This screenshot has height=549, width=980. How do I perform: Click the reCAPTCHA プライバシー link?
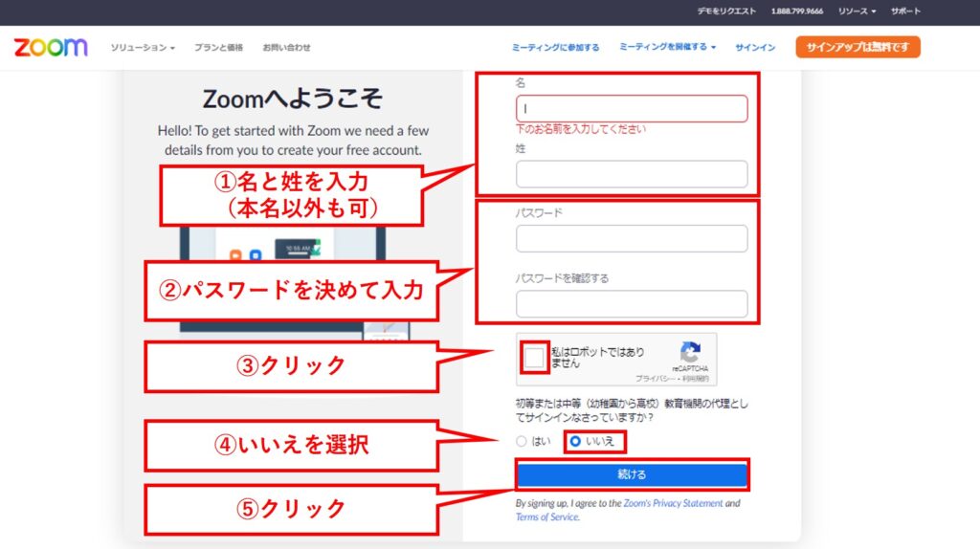click(655, 379)
